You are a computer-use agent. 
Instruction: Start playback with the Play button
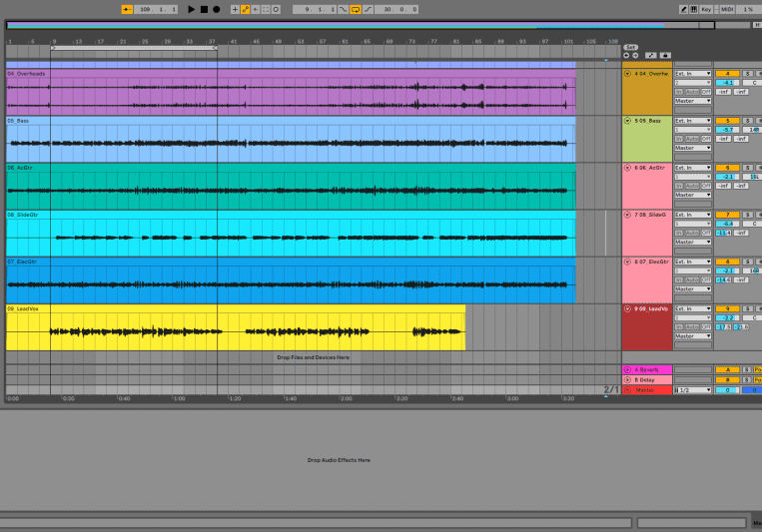tap(191, 9)
